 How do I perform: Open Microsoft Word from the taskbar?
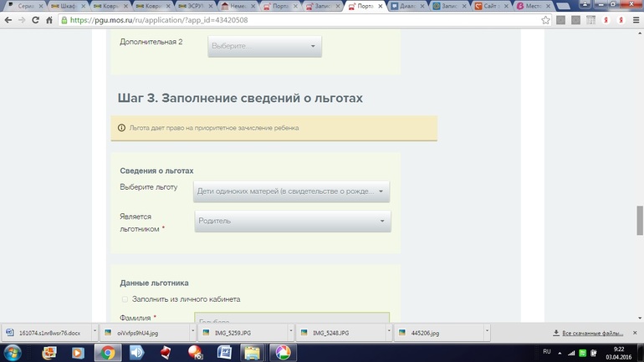coord(223,352)
